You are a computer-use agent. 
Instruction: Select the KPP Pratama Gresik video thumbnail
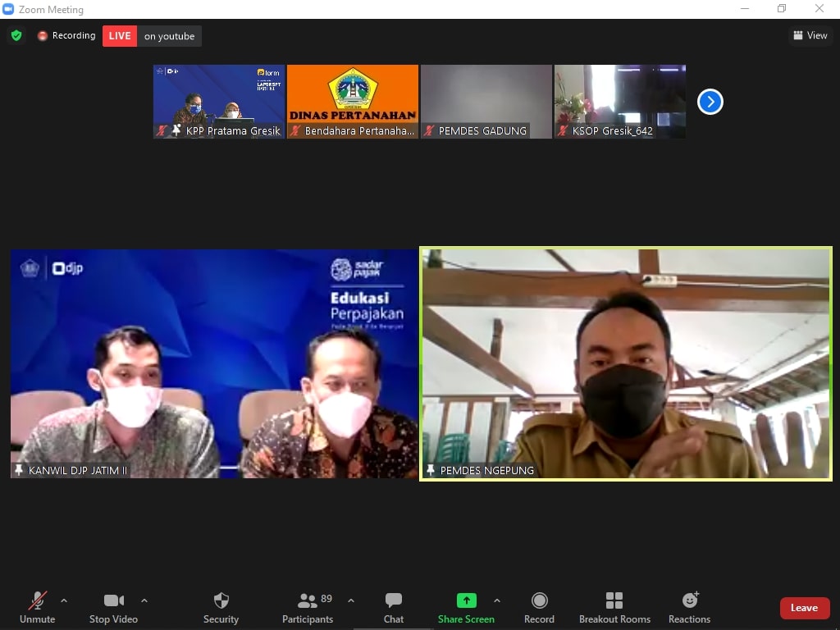(x=219, y=102)
